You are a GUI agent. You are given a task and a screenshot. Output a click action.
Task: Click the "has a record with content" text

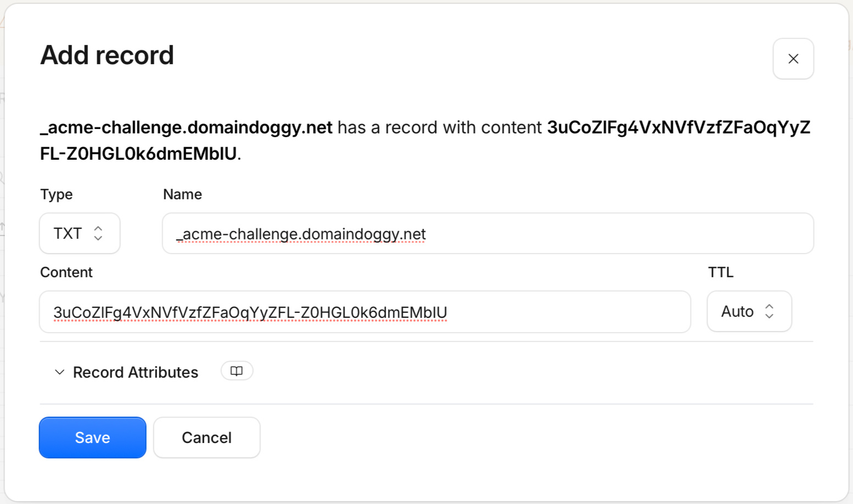[x=440, y=127]
